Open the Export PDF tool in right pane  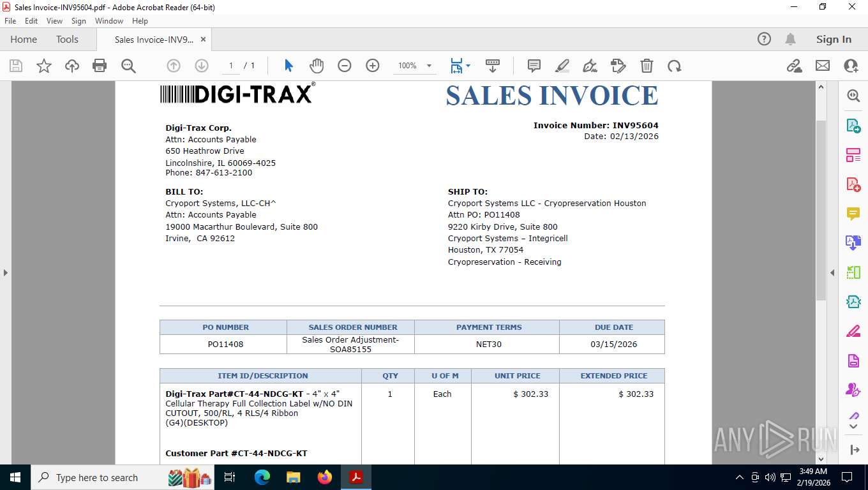853,126
